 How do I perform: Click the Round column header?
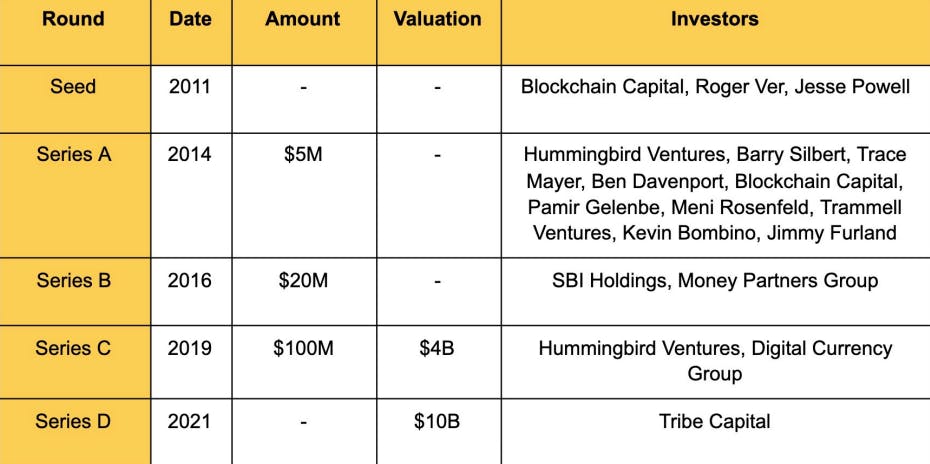[x=74, y=19]
